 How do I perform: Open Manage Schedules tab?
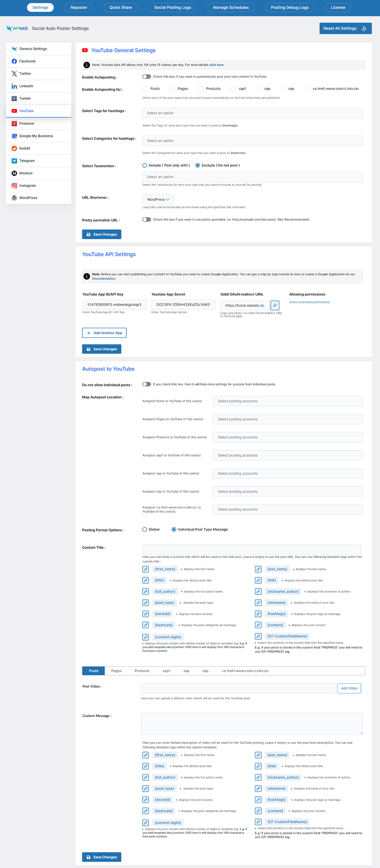tap(231, 7)
